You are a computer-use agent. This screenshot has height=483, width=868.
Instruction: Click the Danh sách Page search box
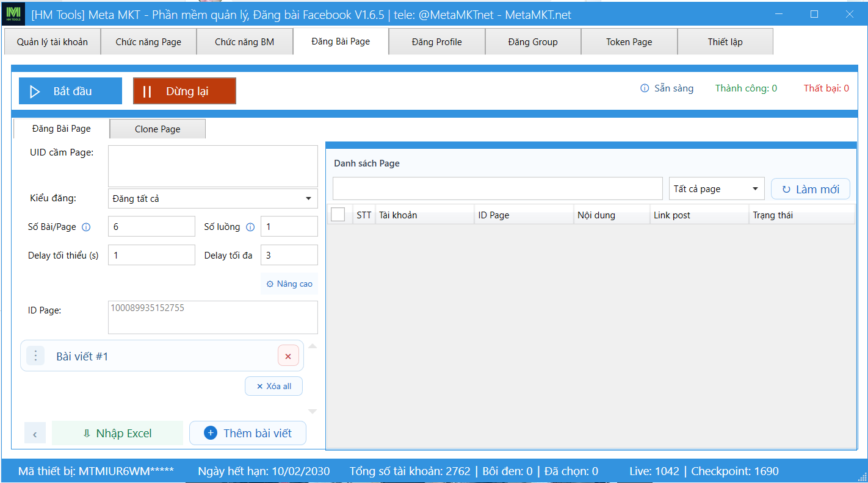[497, 188]
